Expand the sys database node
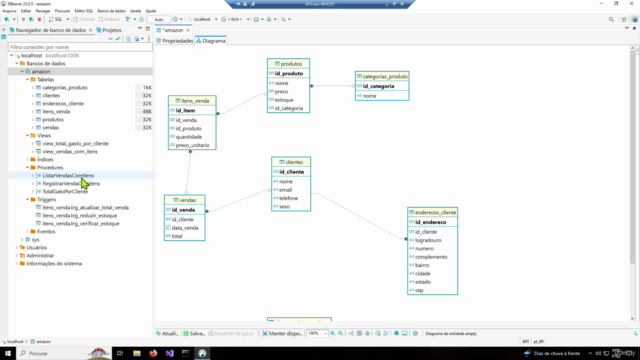This screenshot has width=640, height=360. (x=22, y=240)
